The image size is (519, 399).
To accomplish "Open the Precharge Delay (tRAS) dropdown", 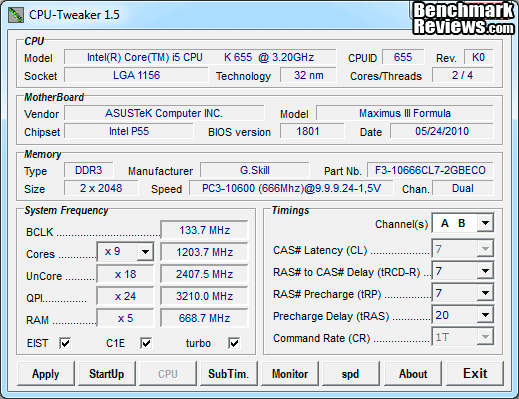I will [x=485, y=315].
